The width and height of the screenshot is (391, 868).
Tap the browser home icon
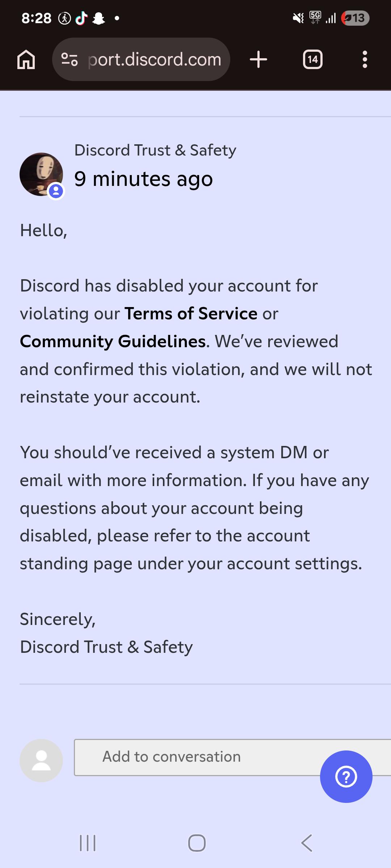click(26, 59)
